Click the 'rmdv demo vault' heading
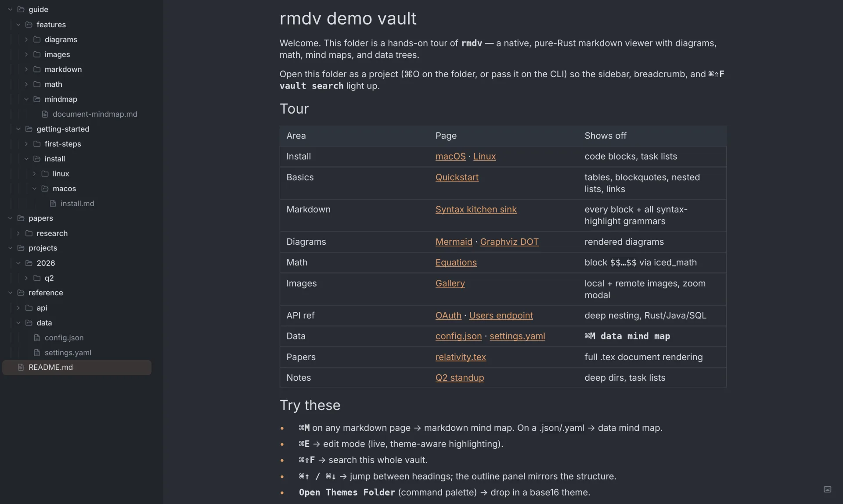Image resolution: width=843 pixels, height=504 pixels. point(348,18)
